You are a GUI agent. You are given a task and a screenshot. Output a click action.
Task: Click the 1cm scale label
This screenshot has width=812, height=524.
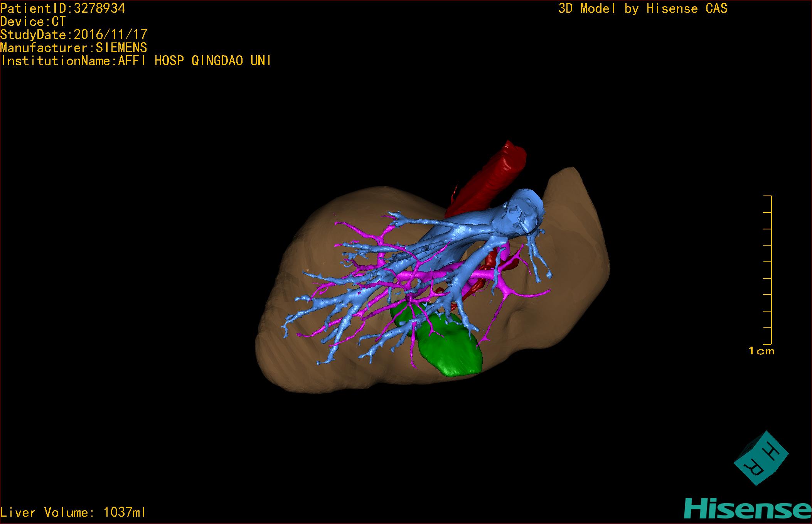coord(761,351)
